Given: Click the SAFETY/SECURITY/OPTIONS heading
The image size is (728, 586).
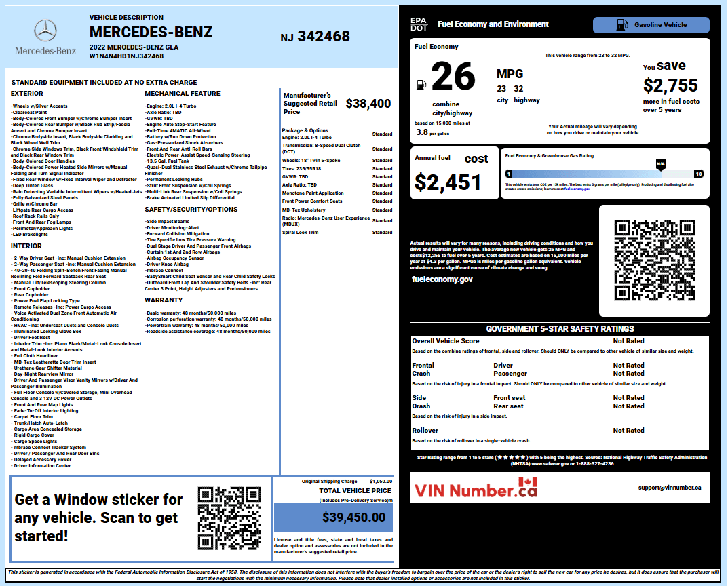Looking at the screenshot, I should pyautogui.click(x=191, y=210).
